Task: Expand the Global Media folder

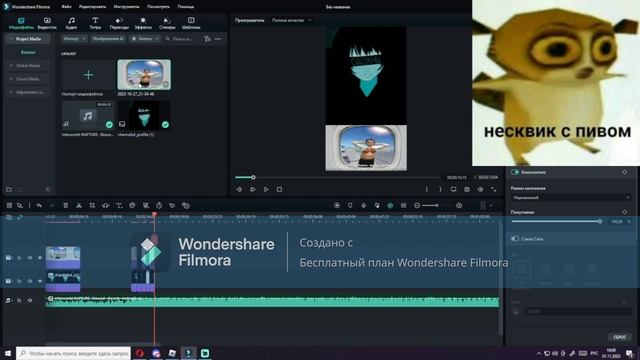Action: coord(11,65)
